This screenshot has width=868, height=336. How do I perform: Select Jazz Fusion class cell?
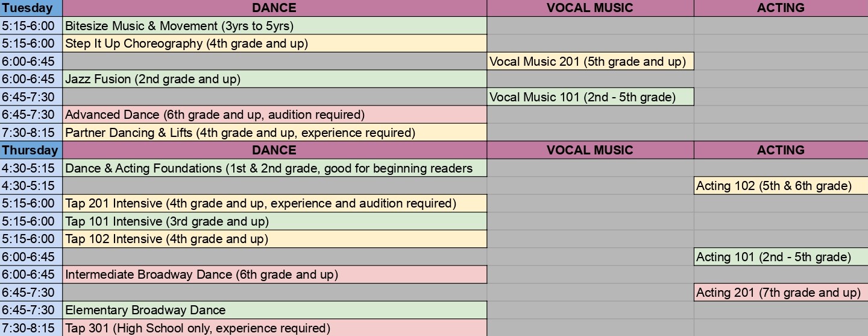[275, 79]
